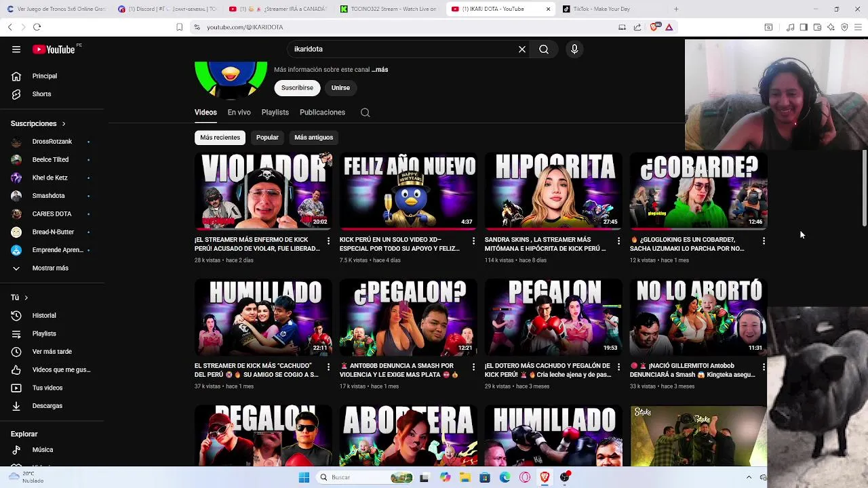Image resolution: width=868 pixels, height=488 pixels.
Task: Open options menu for the VIOLADOR video
Action: click(x=329, y=241)
